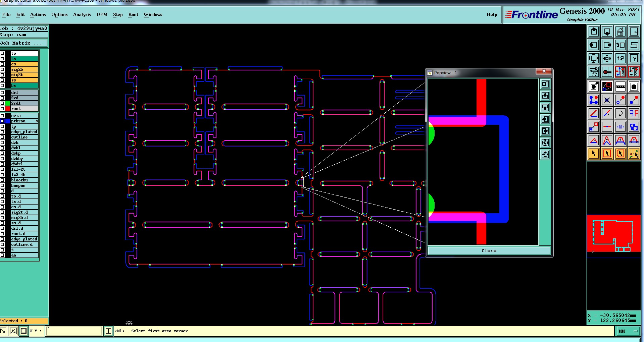This screenshot has height=342, width=644.
Task: Click the mirror F icon
Action: tap(634, 113)
